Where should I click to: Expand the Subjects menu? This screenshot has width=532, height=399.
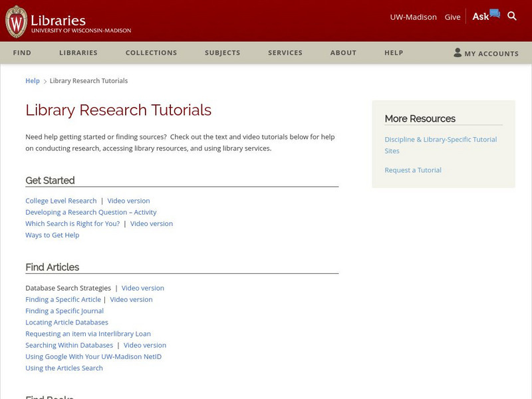[x=223, y=53]
